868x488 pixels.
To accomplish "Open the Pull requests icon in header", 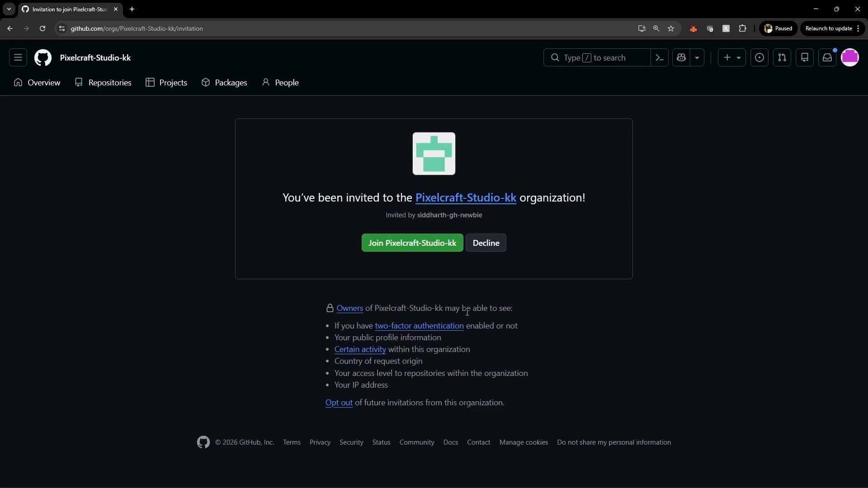I will coord(782,58).
